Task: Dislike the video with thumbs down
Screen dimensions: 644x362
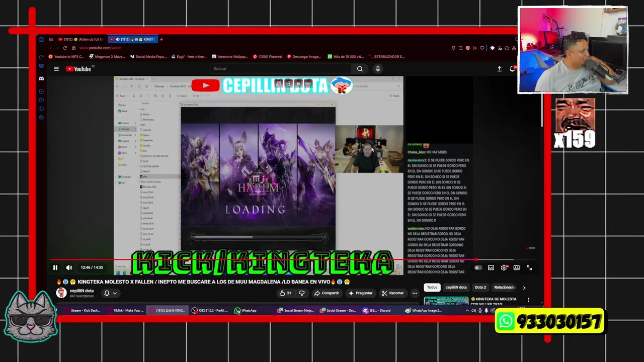Action: click(x=302, y=293)
